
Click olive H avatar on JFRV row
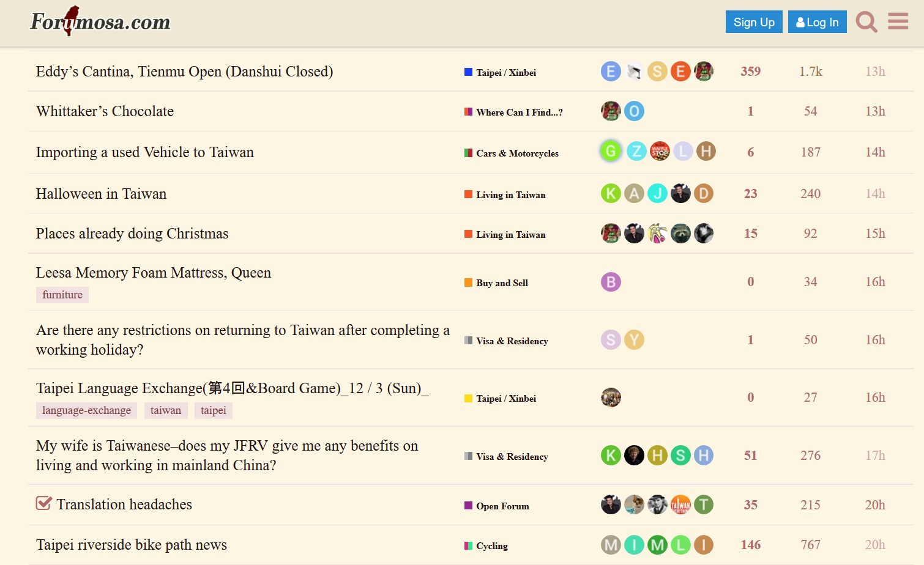click(657, 456)
